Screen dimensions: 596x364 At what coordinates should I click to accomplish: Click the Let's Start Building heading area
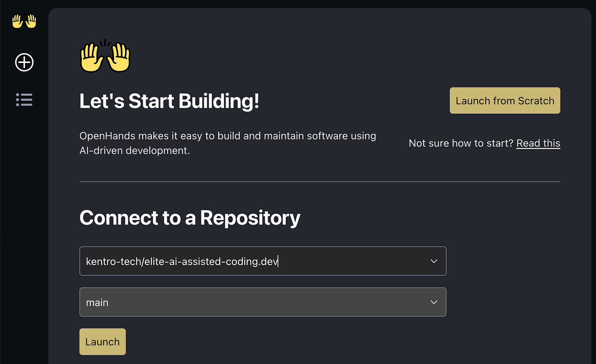(x=169, y=101)
